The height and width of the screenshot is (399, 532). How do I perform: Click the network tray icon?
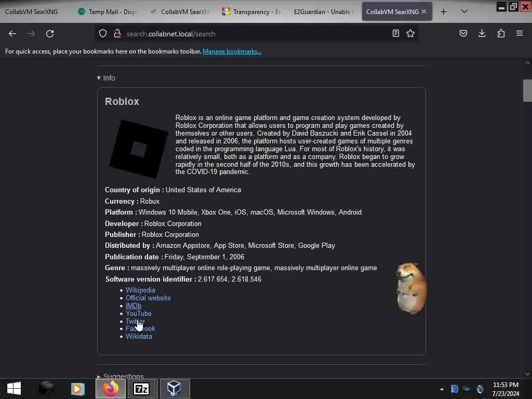pyautogui.click(x=467, y=389)
